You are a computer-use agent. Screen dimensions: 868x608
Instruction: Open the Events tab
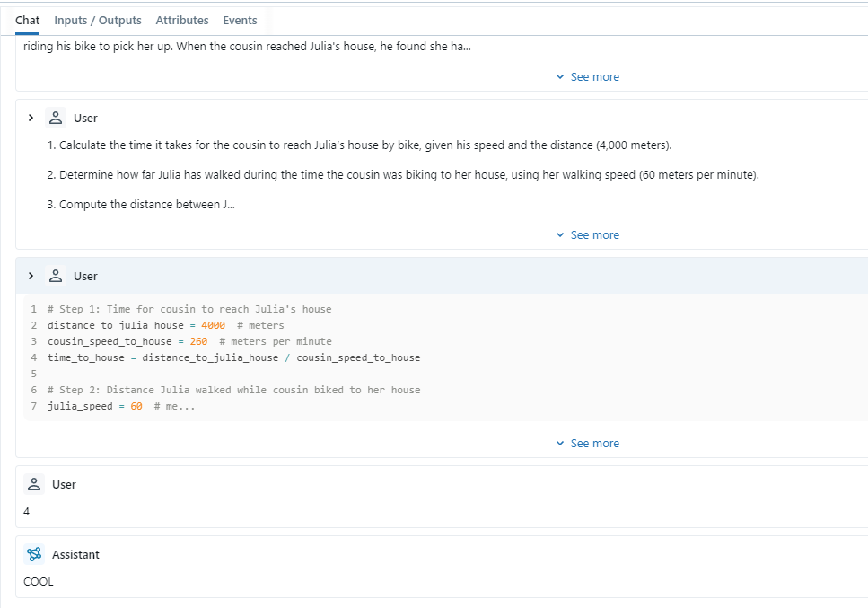[239, 20]
